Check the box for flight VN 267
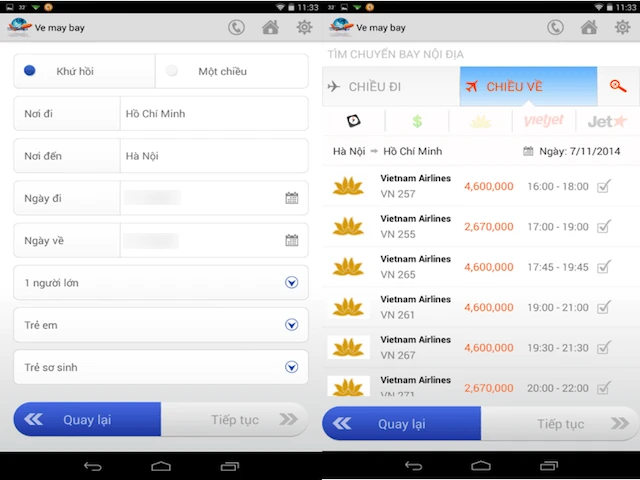Viewport: 640px width, 480px height. click(604, 348)
